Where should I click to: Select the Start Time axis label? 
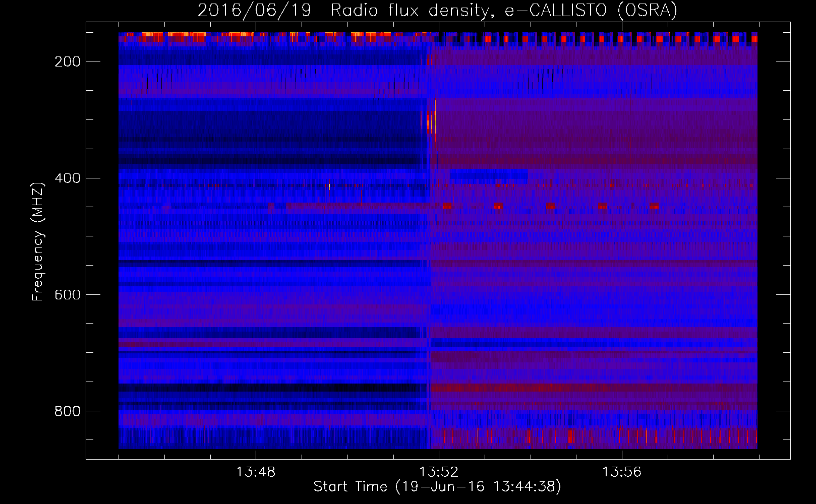437,487
